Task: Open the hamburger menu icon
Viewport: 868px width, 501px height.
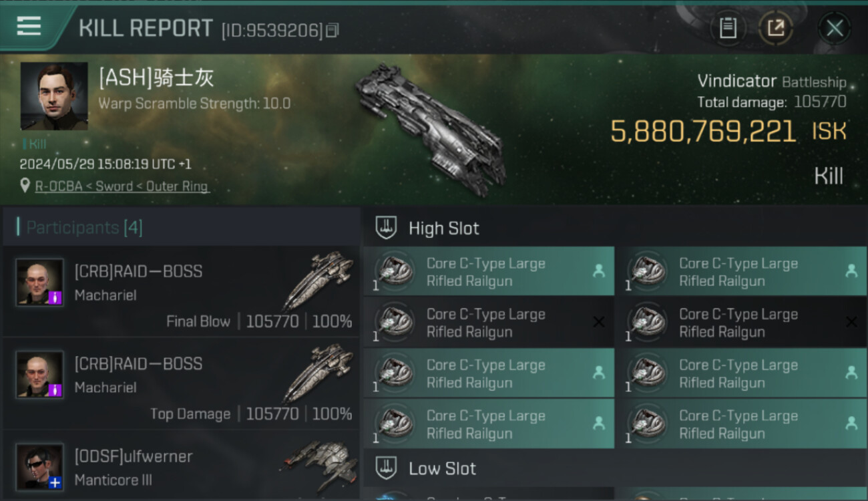Action: 29,26
